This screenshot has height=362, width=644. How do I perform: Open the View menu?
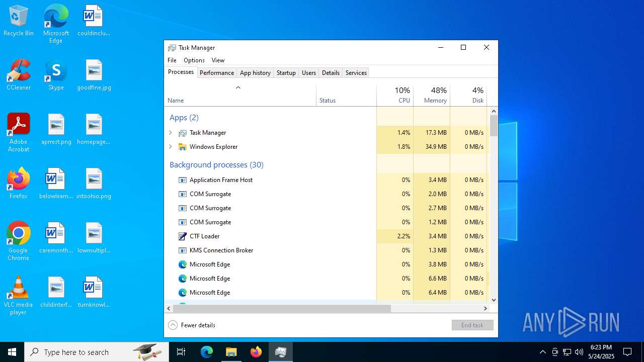coord(218,60)
